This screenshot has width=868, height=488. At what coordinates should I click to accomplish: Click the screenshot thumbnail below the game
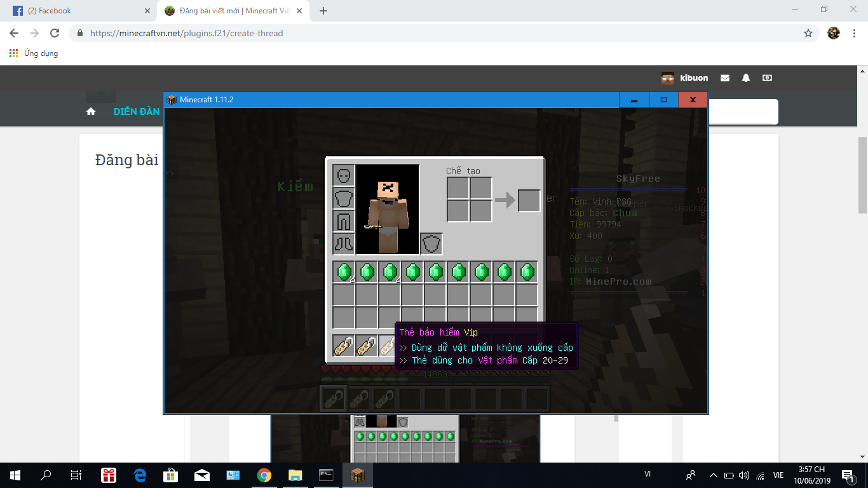pos(405,438)
